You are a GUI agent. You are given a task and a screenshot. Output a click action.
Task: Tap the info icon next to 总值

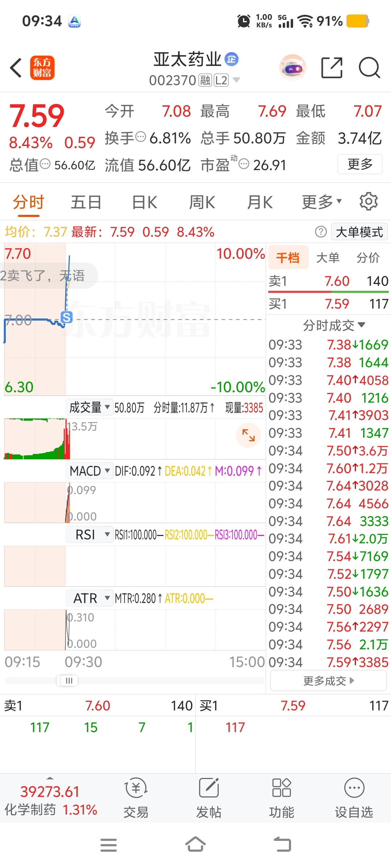tap(45, 164)
